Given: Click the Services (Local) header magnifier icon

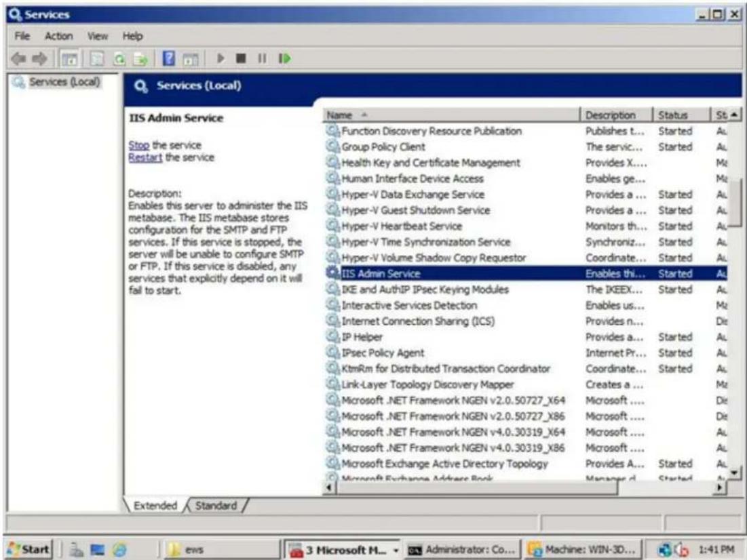Looking at the screenshot, I should [141, 86].
